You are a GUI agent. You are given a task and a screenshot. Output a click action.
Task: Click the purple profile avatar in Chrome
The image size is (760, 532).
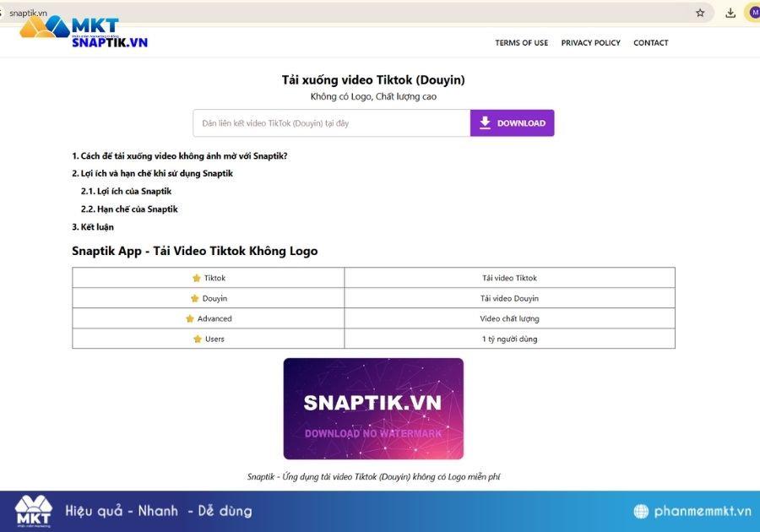click(x=754, y=13)
